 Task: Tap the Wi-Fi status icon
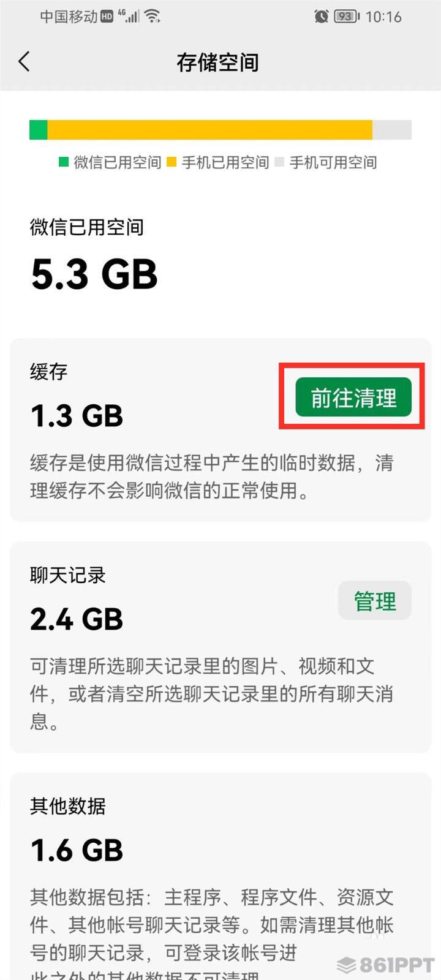click(x=152, y=17)
